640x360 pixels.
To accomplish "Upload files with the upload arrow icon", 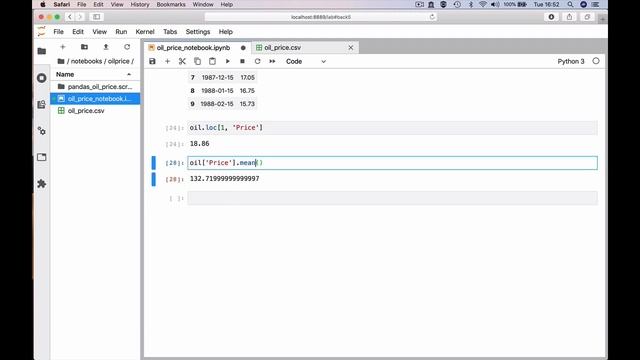I will tap(106, 47).
